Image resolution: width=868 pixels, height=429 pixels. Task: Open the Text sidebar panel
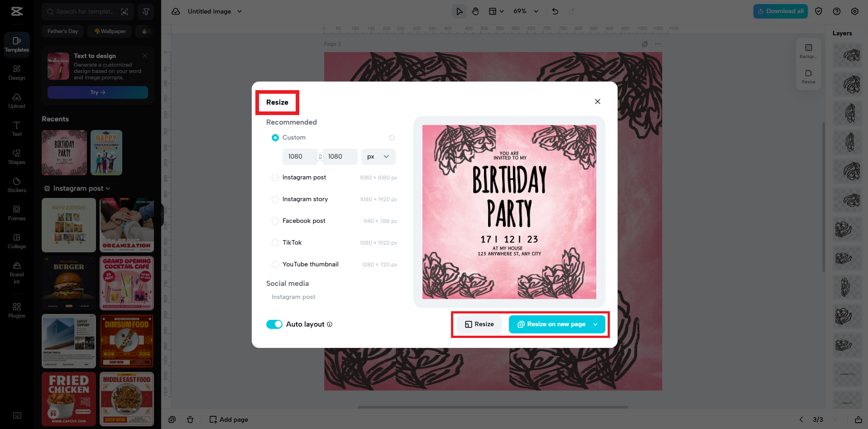[17, 129]
